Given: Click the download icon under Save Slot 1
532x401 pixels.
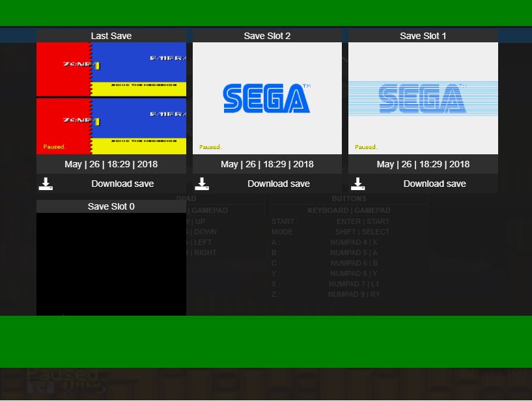Looking at the screenshot, I should [x=357, y=184].
